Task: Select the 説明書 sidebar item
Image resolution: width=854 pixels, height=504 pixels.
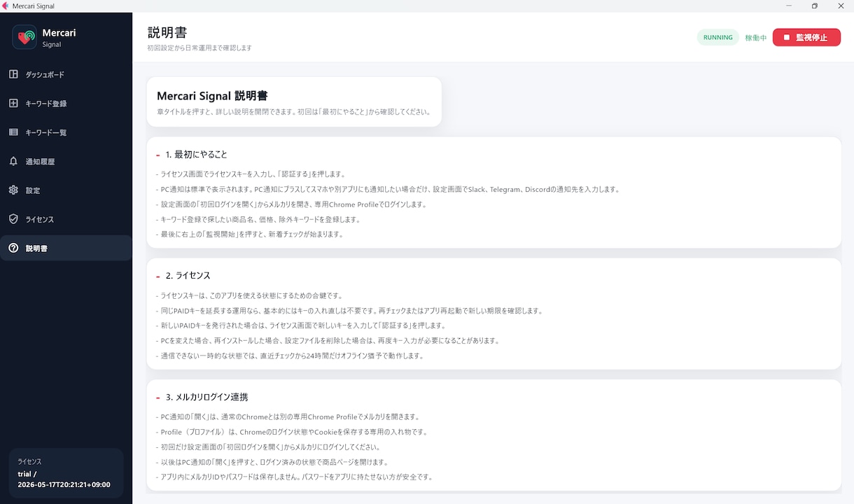Action: coord(66,248)
